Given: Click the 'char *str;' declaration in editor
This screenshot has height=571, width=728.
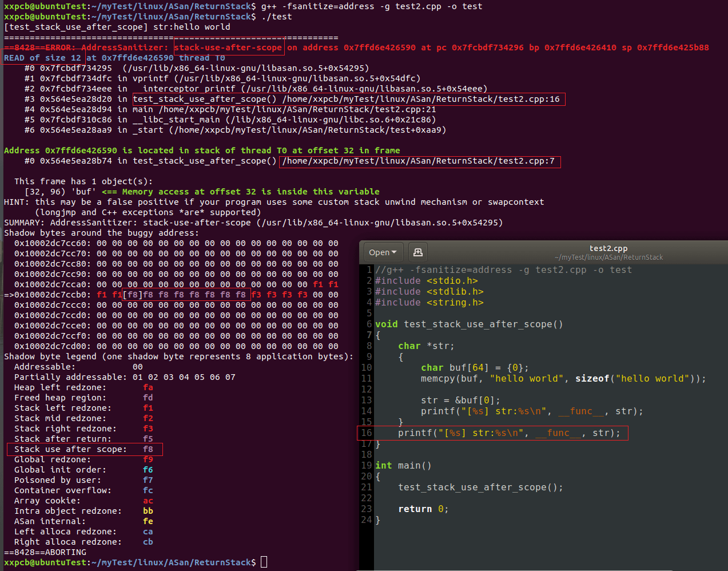Looking at the screenshot, I should click(x=427, y=346).
